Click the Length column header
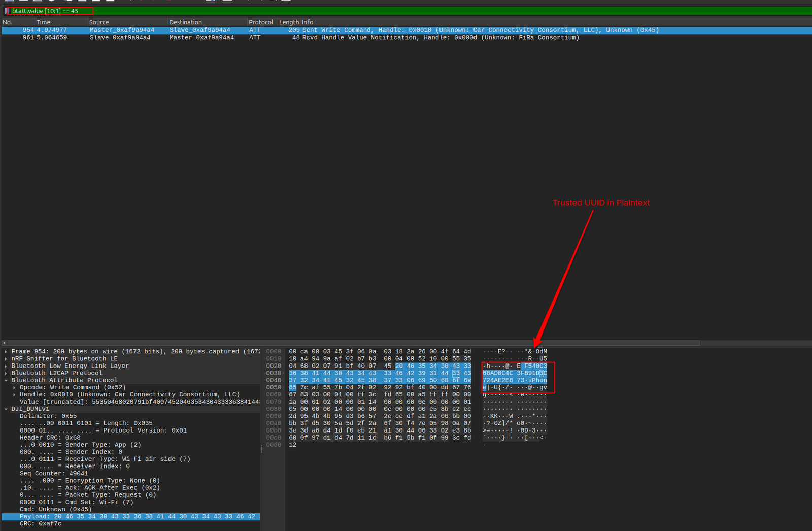This screenshot has width=812, height=531. click(289, 22)
